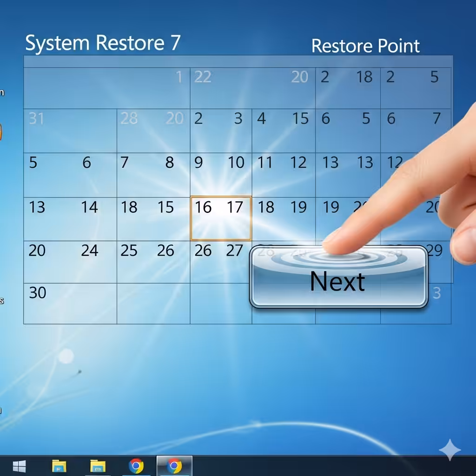Choose calendar date 4

(262, 119)
